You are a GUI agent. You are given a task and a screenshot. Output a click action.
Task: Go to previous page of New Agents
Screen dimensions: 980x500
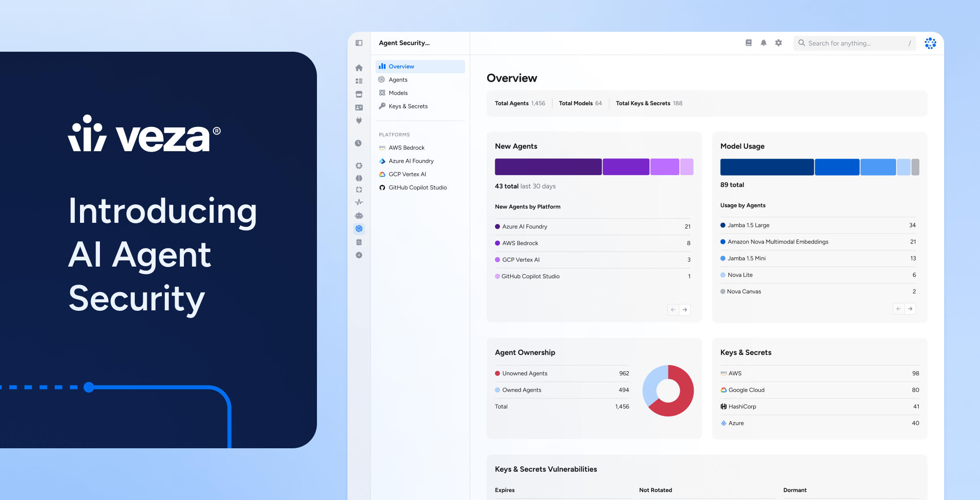point(673,309)
